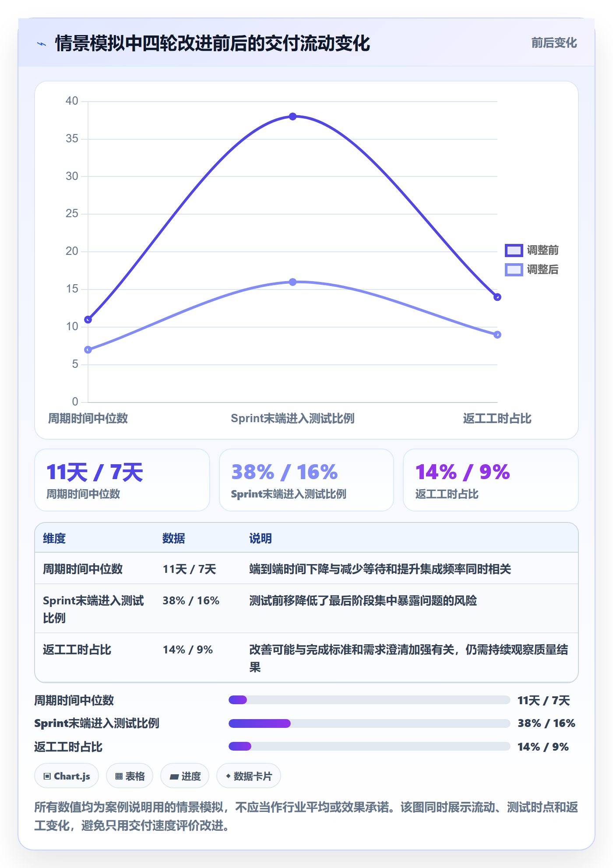Select the 调整前 point above 返工工时占比

tap(497, 297)
